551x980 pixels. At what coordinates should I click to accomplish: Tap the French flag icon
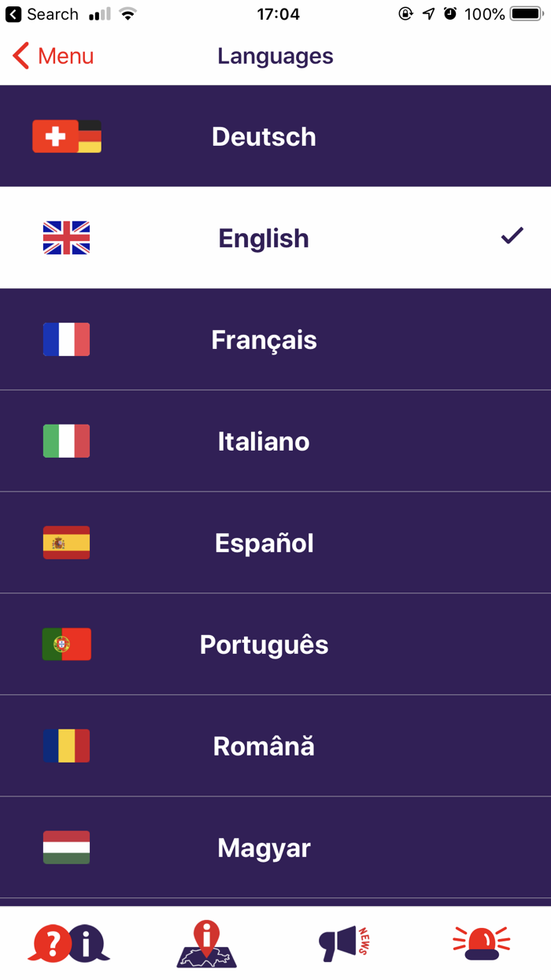66,340
